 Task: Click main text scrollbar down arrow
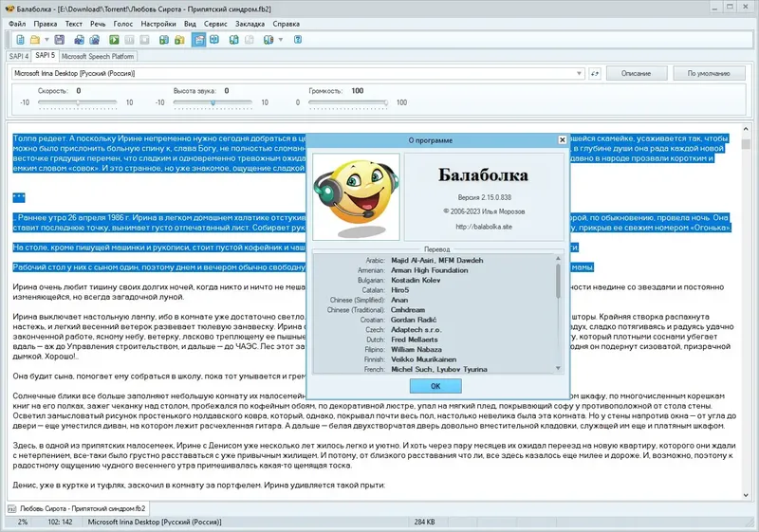click(746, 495)
